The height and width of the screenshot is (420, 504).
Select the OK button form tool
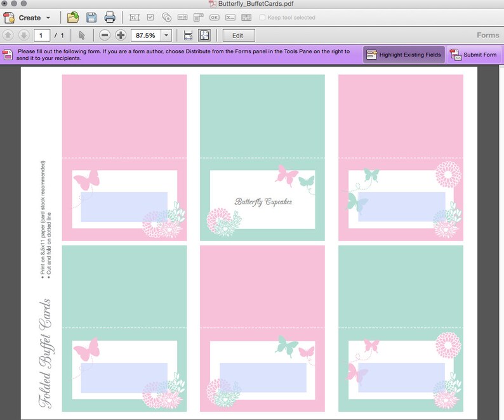coord(215,17)
